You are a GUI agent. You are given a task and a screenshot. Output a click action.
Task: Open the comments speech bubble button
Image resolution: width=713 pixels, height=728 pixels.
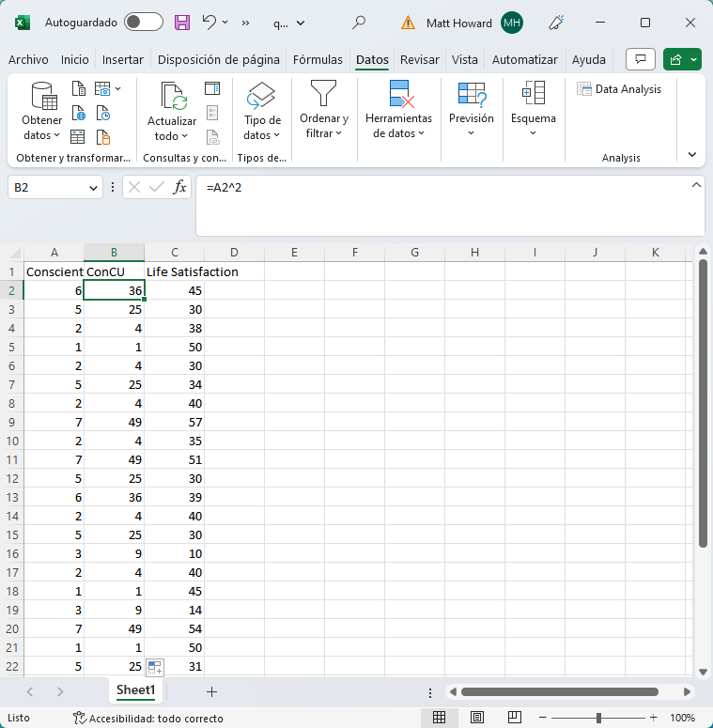[641, 59]
